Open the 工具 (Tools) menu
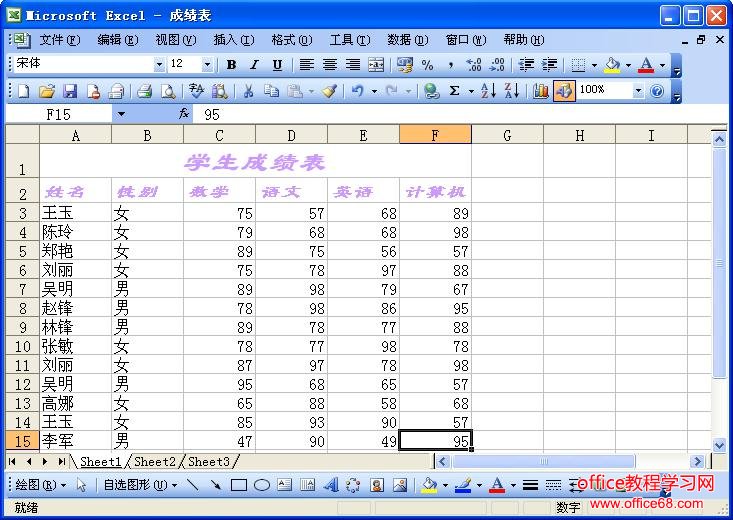Viewport: 733px width, 520px height. 350,40
